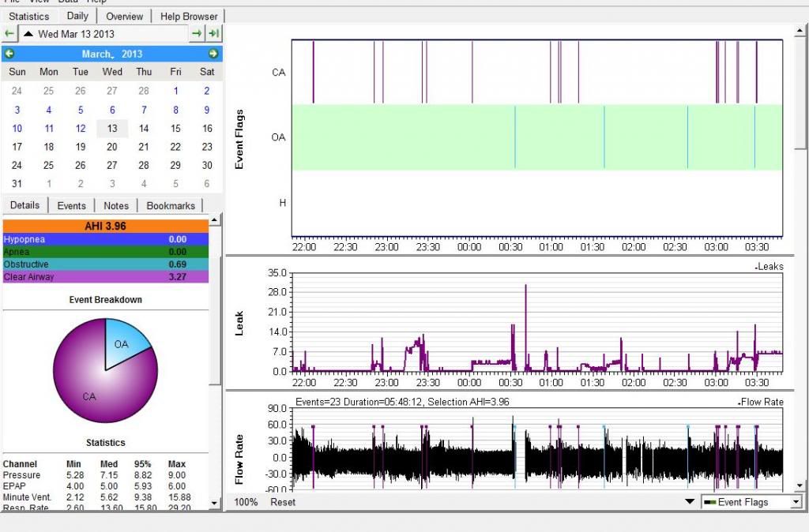Show previous month in calendar header
This screenshot has width=809, height=532.
pyautogui.click(x=9, y=54)
